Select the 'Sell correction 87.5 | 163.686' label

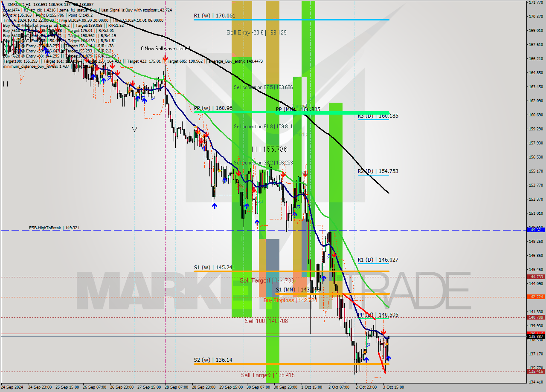pos(263,87)
